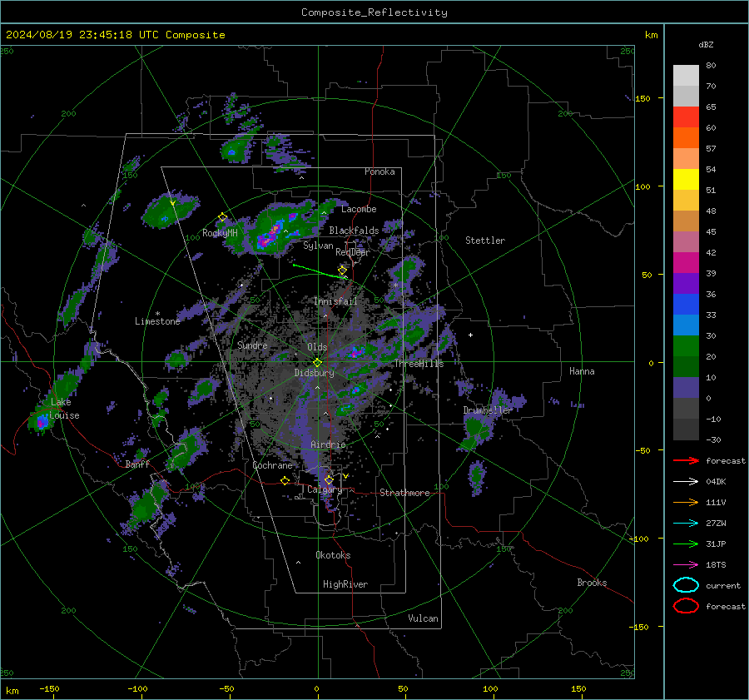Image resolution: width=749 pixels, height=700 pixels.
Task: Click the Blackfalds city label
Action: coord(354,231)
